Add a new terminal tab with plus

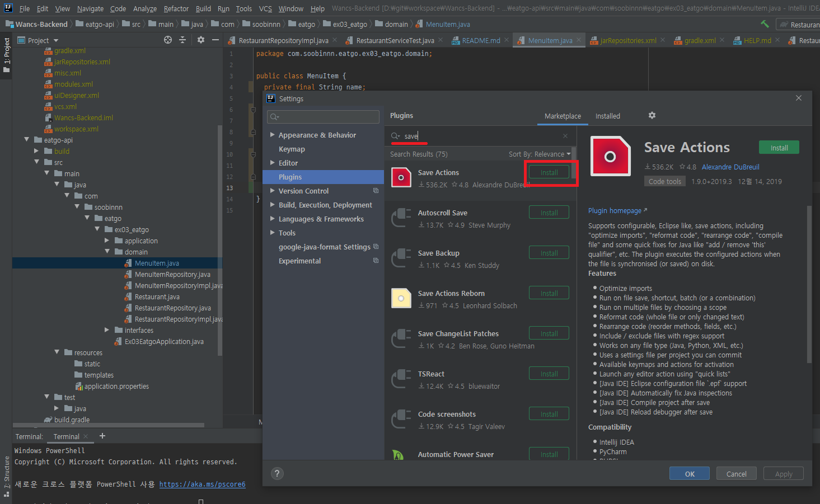pyautogui.click(x=102, y=436)
